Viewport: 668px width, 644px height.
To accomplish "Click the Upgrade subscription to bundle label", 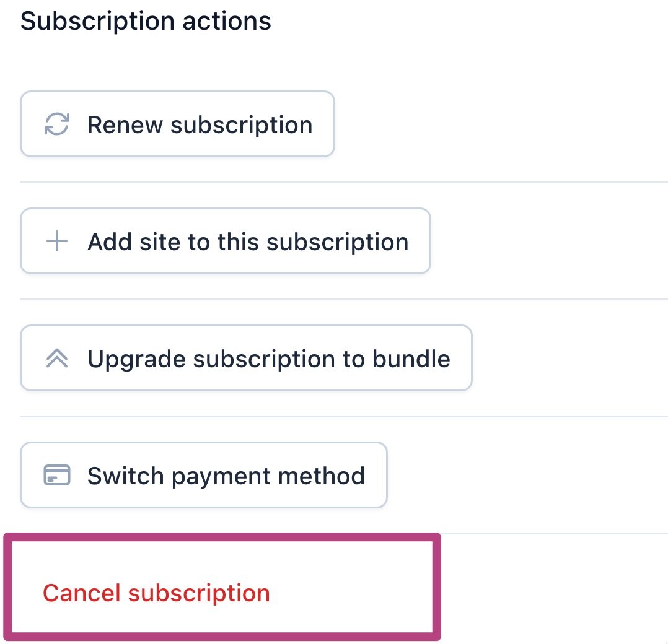I will (269, 358).
